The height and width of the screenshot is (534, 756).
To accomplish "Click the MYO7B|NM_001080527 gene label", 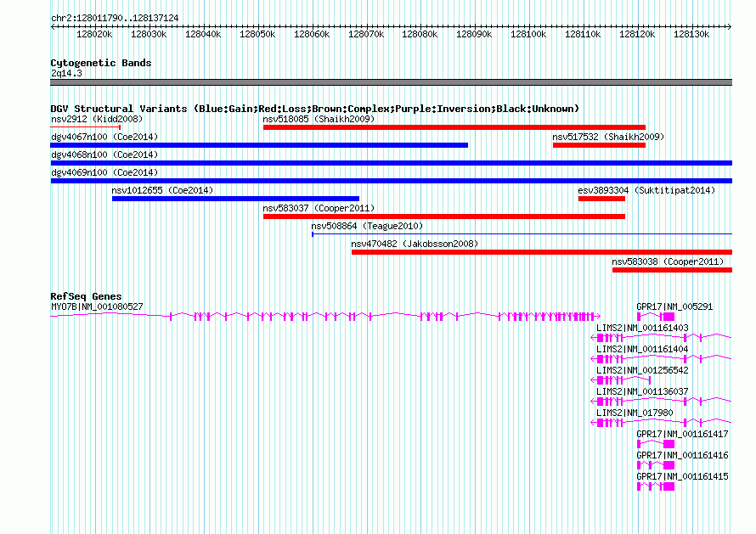I will 97,306.
